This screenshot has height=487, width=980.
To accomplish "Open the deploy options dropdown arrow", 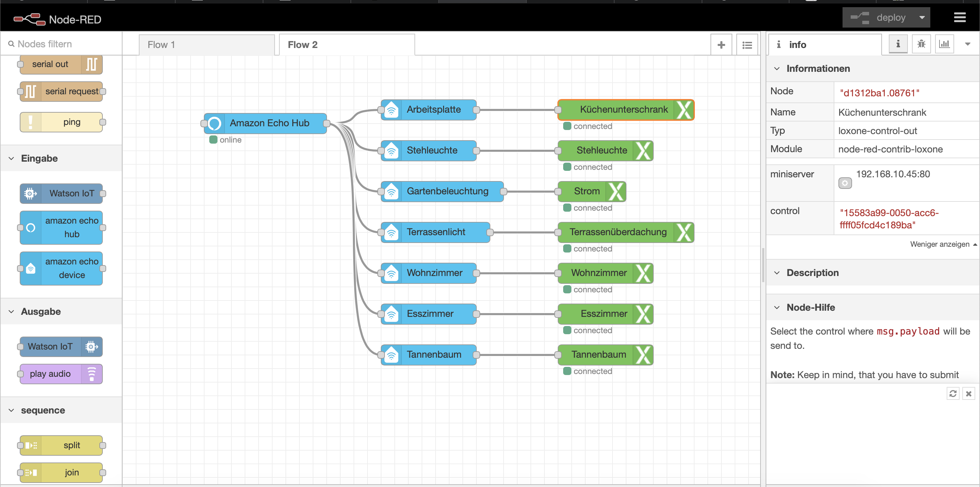I will 922,17.
